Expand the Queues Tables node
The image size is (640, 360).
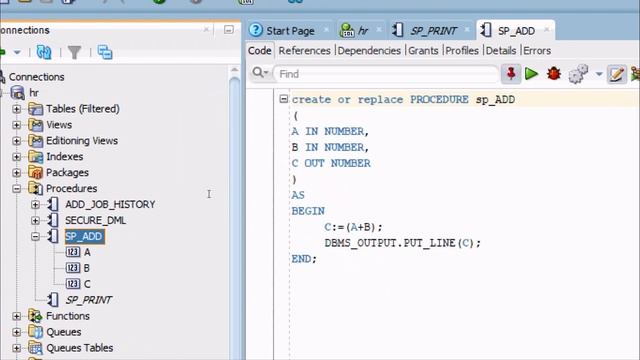tap(16, 348)
